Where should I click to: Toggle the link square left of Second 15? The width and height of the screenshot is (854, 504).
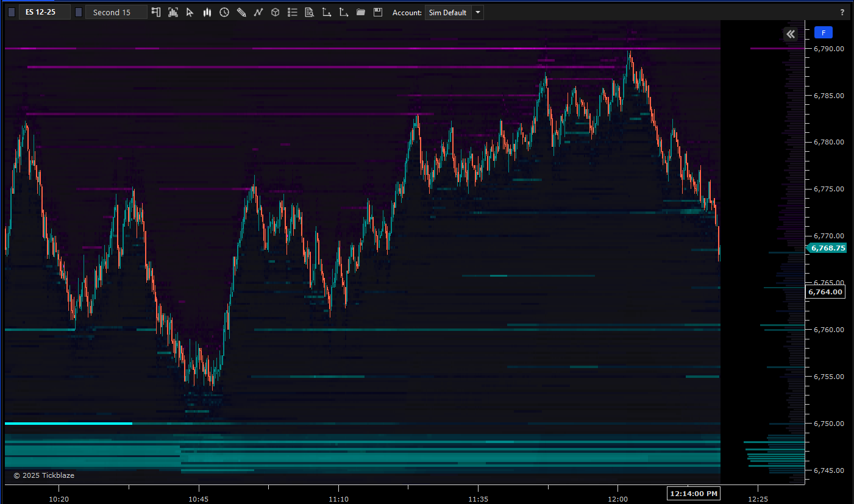[x=79, y=12]
